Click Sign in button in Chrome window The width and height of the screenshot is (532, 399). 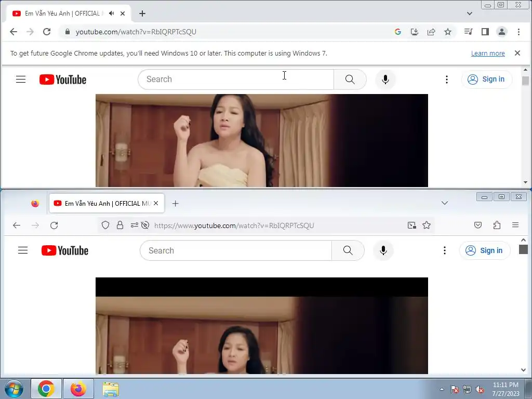tap(486, 79)
